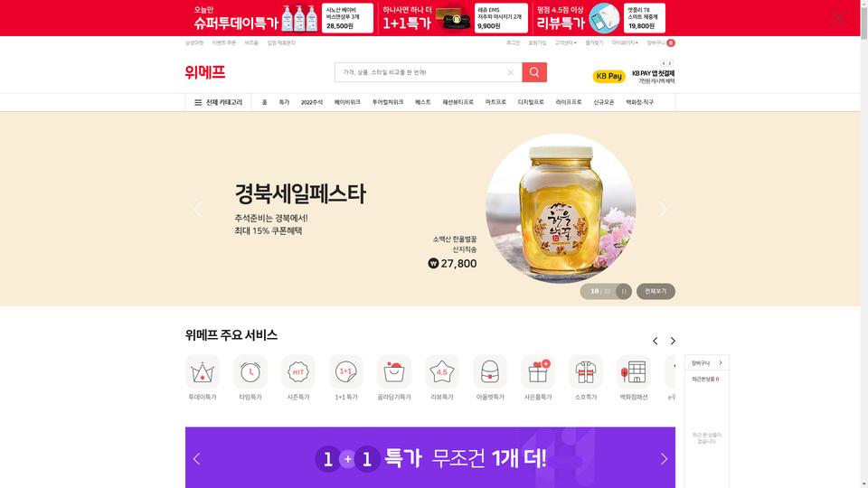Open the 사은품특가 gift box icon
The height and width of the screenshot is (488, 868).
[537, 372]
